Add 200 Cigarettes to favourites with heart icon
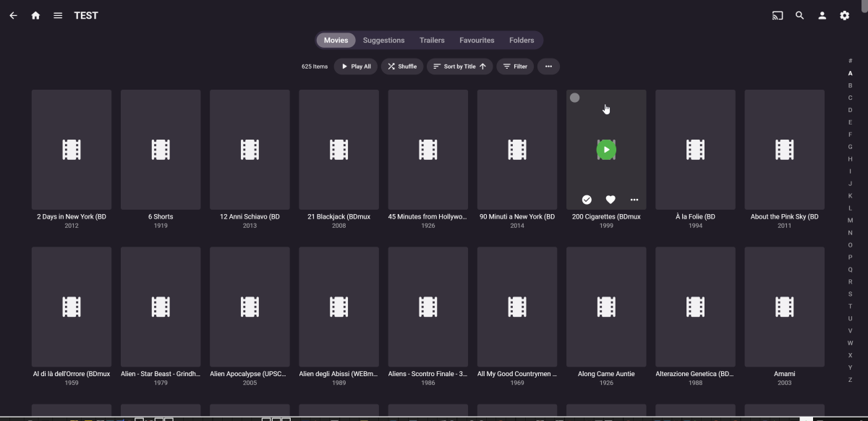The height and width of the screenshot is (421, 868). tap(610, 200)
